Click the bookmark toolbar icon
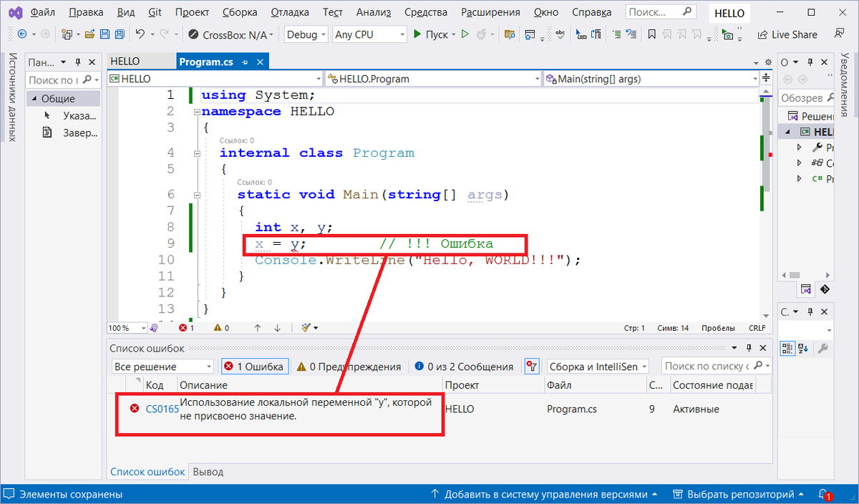The width and height of the screenshot is (859, 504). [651, 34]
